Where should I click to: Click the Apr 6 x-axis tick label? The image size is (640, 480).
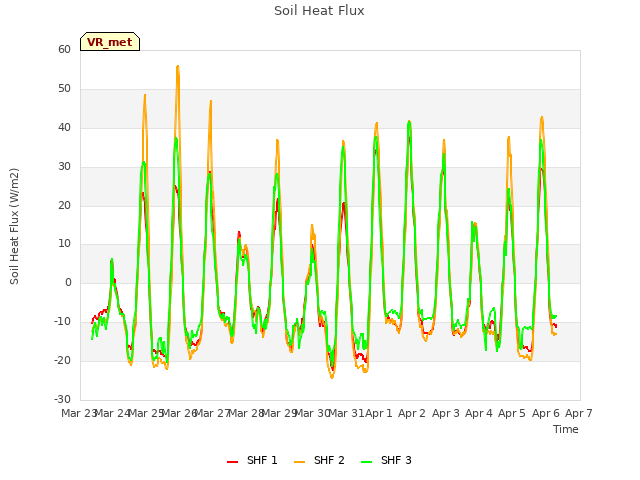tap(546, 413)
